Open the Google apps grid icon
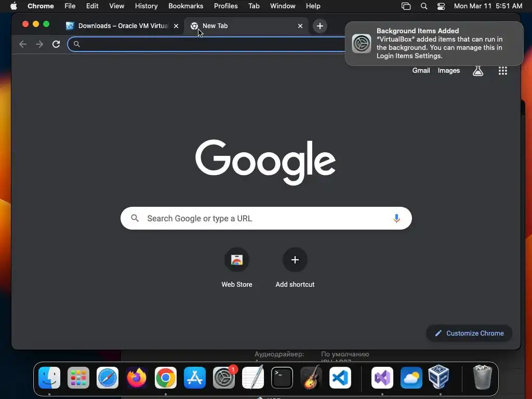532x399 pixels. click(x=502, y=71)
